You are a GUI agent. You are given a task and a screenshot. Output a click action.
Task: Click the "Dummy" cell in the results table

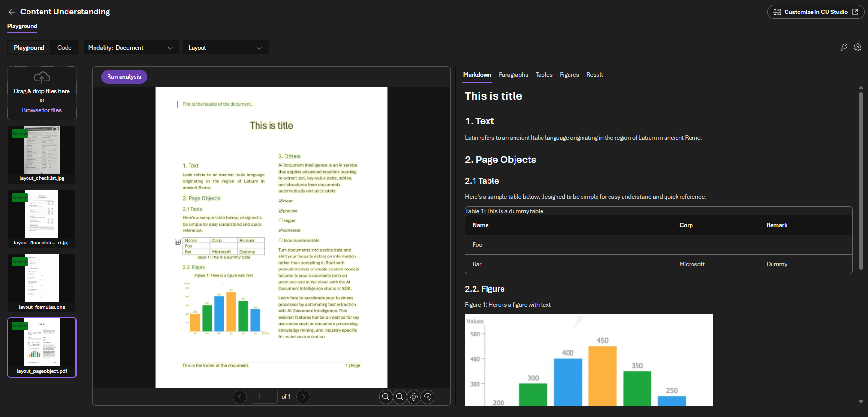point(777,264)
